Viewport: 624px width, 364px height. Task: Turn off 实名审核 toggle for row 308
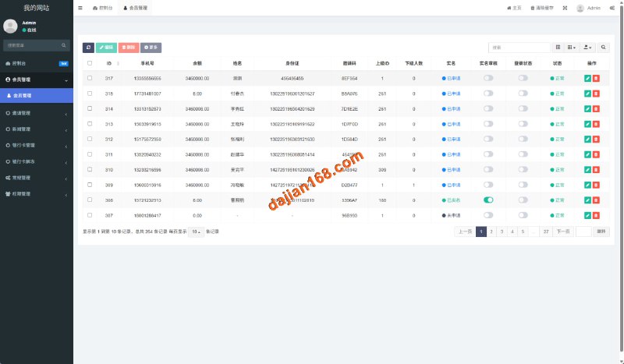coord(488,200)
